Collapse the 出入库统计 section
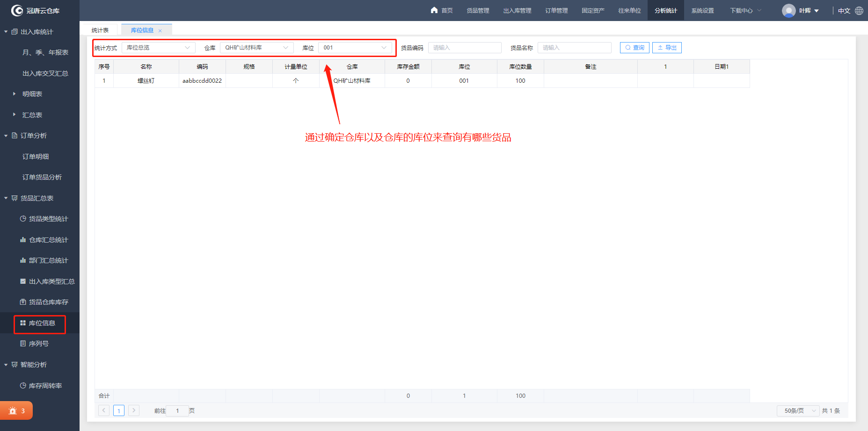The height and width of the screenshot is (431, 868). pos(6,32)
